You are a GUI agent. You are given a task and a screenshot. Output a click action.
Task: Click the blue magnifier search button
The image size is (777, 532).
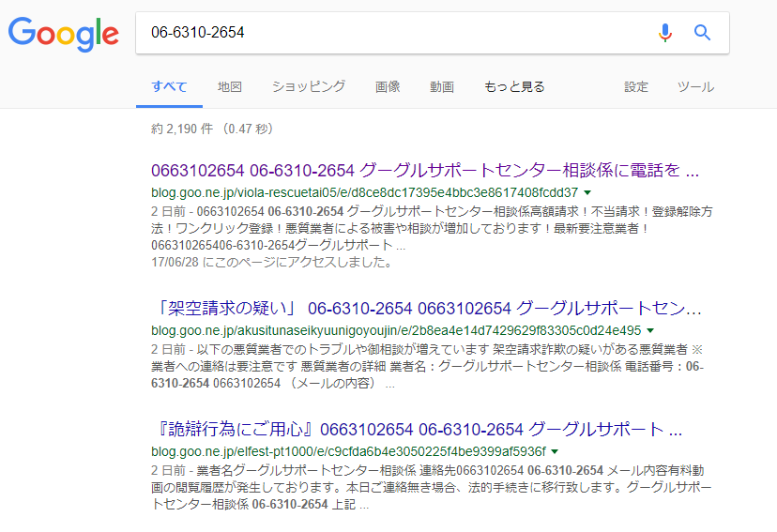(x=702, y=33)
